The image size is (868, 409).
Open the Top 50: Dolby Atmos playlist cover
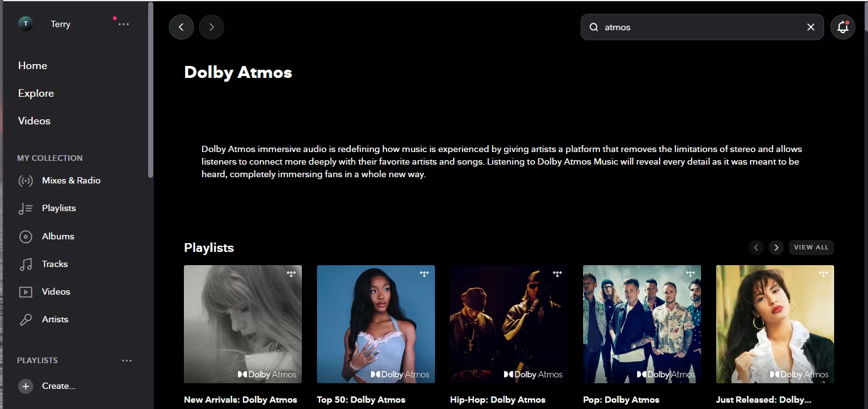(376, 324)
